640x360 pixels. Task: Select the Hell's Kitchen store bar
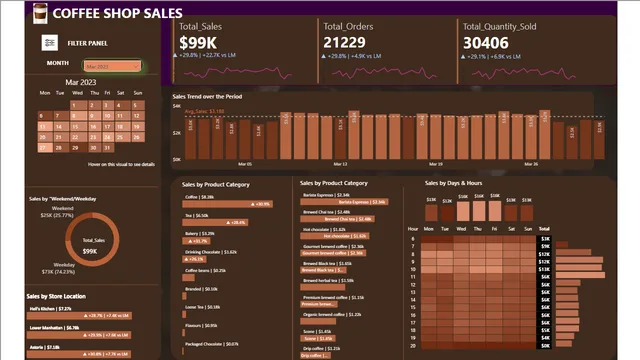click(x=79, y=316)
